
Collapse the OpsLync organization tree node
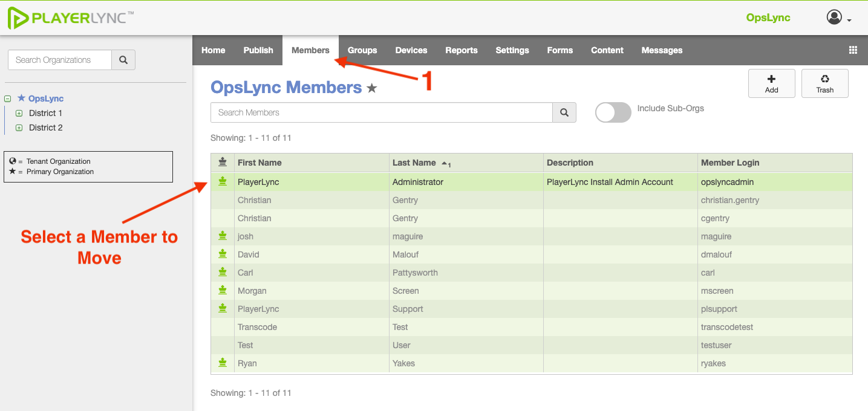point(8,99)
